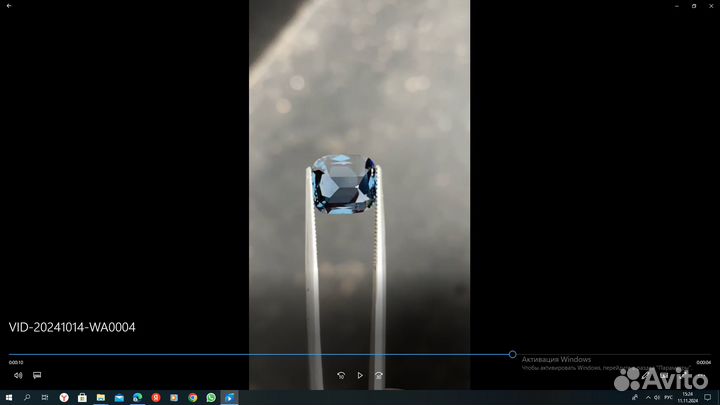This screenshot has height=405, width=720.
Task: Click the back arrow in the player
Action: click(9, 6)
